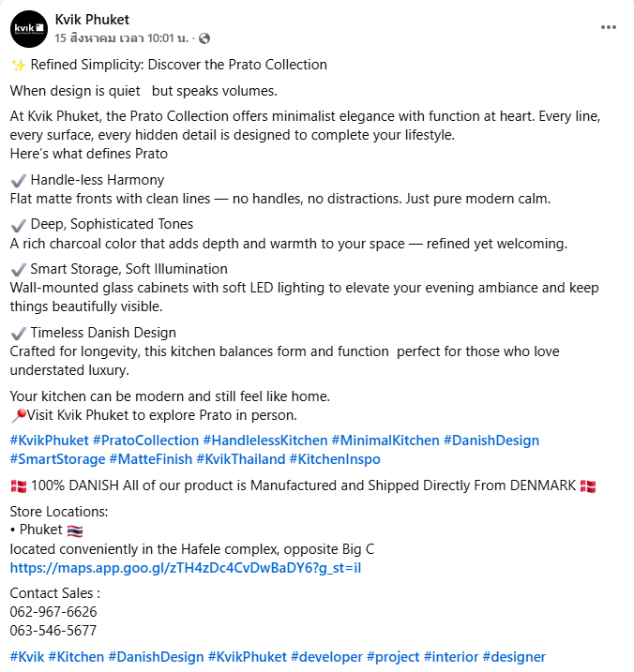Click the post date timestamp
634x672 pixels.
pyautogui.click(x=121, y=38)
